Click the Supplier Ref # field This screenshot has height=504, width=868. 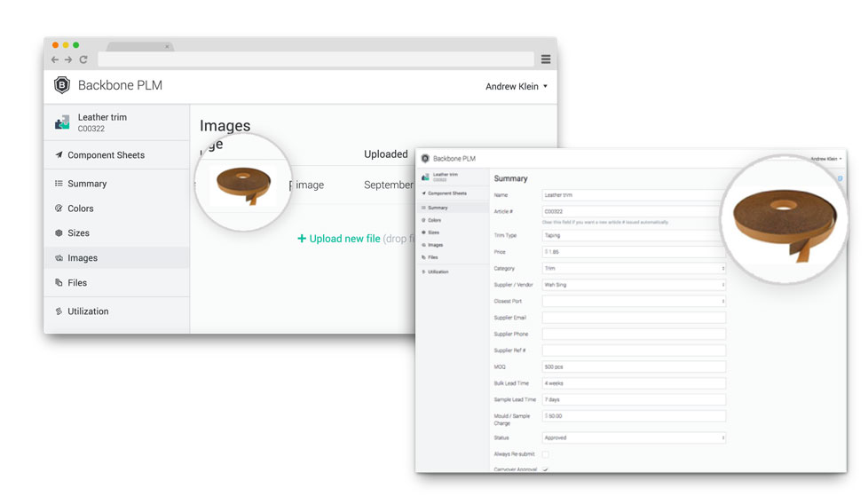pyautogui.click(x=634, y=350)
